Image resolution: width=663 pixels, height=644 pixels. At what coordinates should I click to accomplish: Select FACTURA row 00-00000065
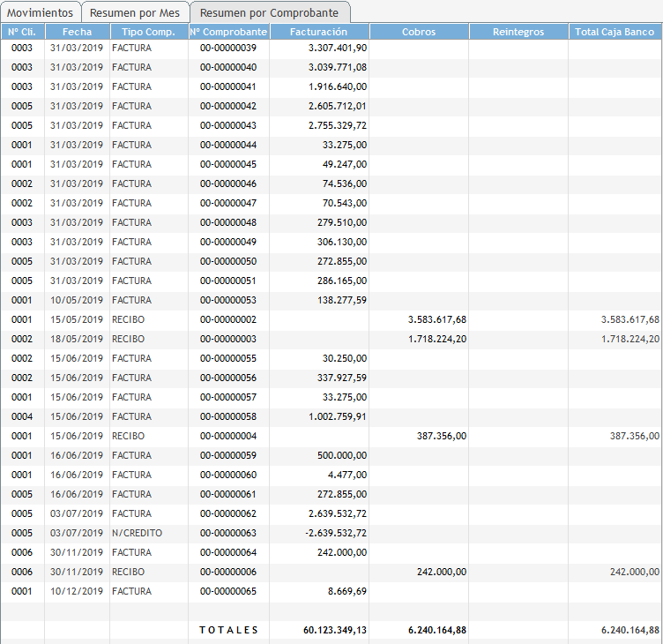(228, 591)
